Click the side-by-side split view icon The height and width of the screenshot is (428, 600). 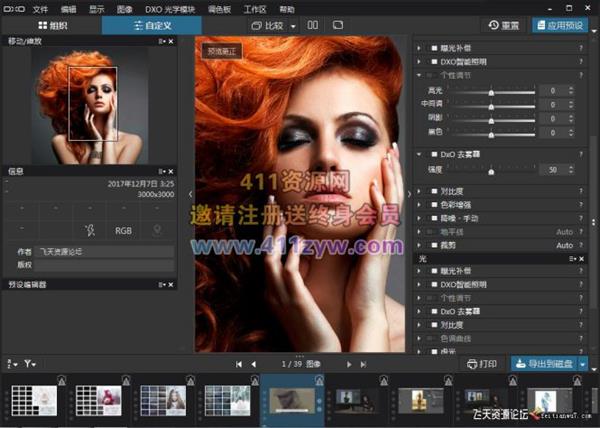point(313,24)
